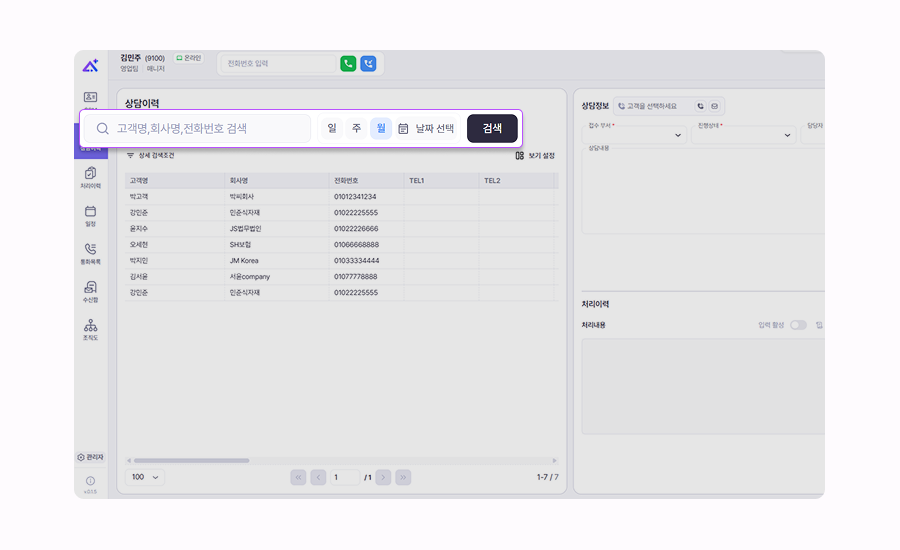
Task: Go to previous page of results
Action: tap(319, 477)
